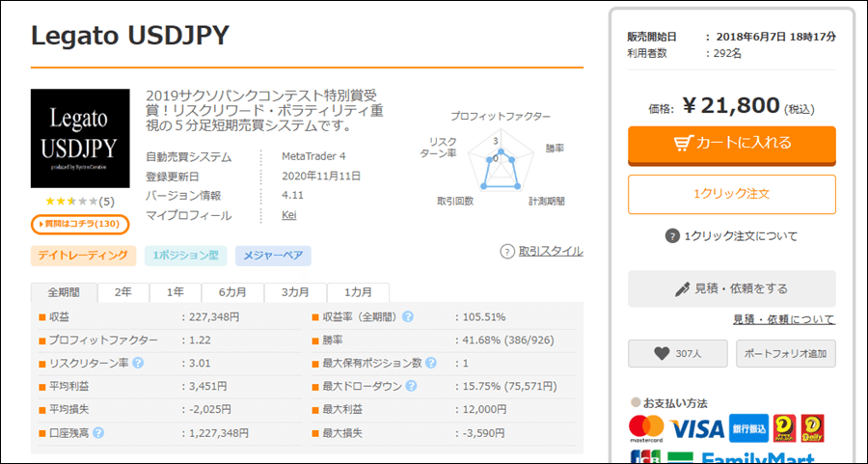
Task: Click help icon next to 収益率（全期間）
Action: [407, 316]
